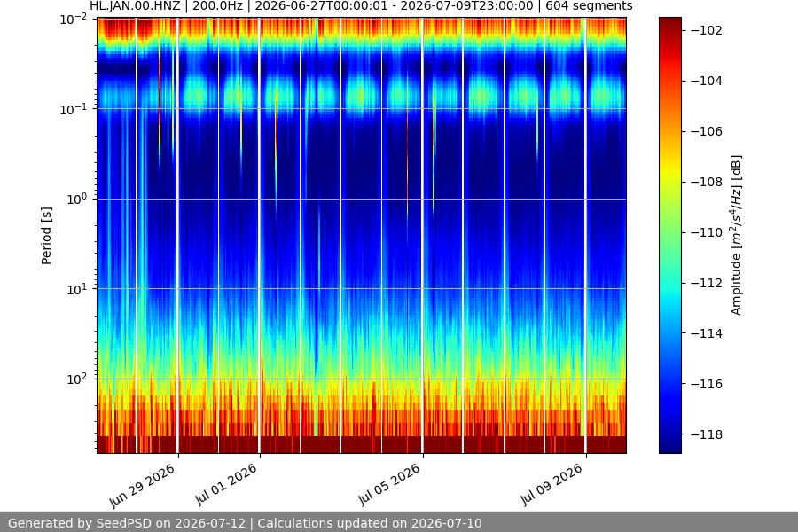Click the plot title starting 'HL.JAN.00.HNZ'
The height and width of the screenshot is (532, 798).
pyautogui.click(x=361, y=6)
